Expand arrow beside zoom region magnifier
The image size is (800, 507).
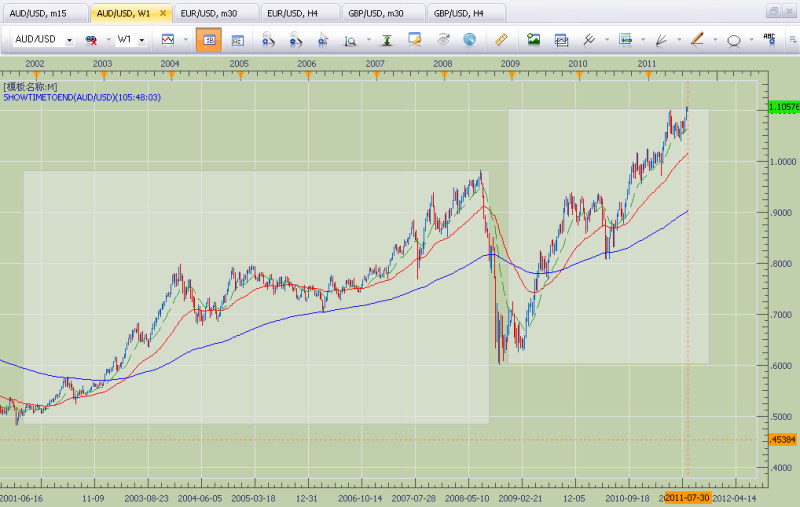(368, 40)
